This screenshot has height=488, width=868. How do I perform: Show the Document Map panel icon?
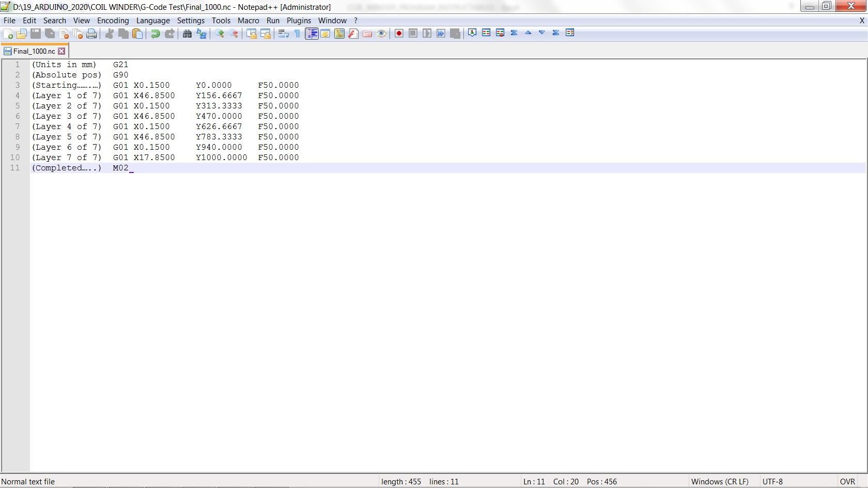[x=339, y=34]
